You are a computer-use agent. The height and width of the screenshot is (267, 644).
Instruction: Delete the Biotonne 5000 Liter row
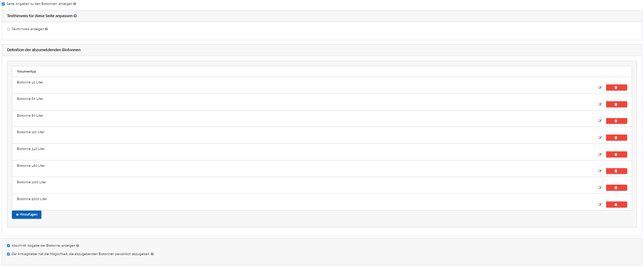pos(616,205)
